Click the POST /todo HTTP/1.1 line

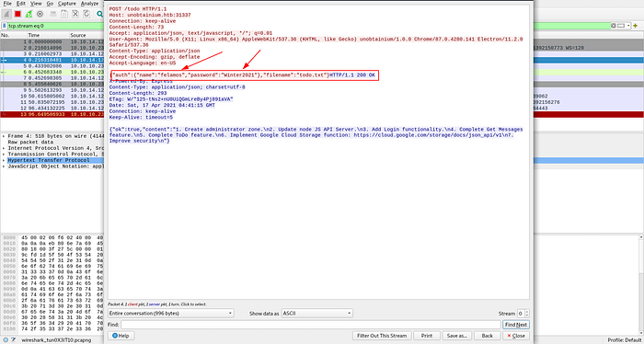coord(138,8)
